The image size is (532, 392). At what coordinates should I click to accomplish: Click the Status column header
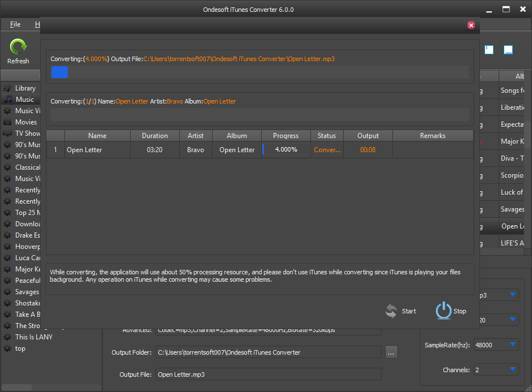(327, 136)
